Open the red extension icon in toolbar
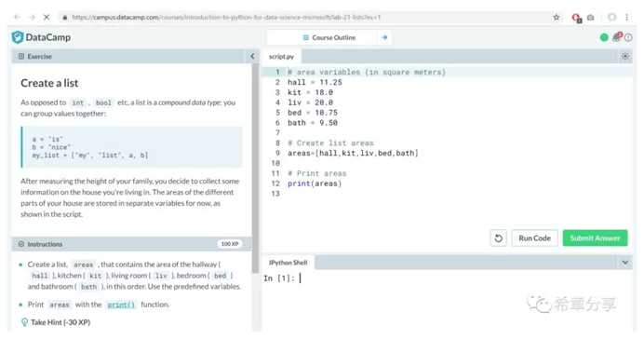 576,18
